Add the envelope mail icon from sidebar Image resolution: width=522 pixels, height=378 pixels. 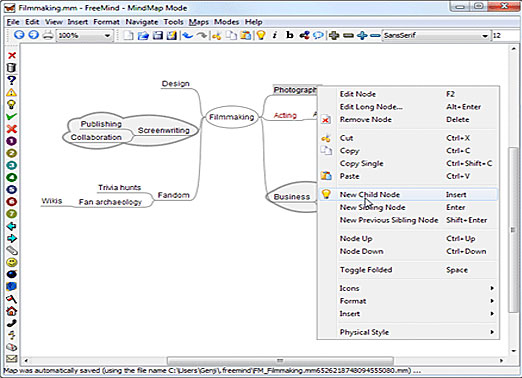[12, 359]
